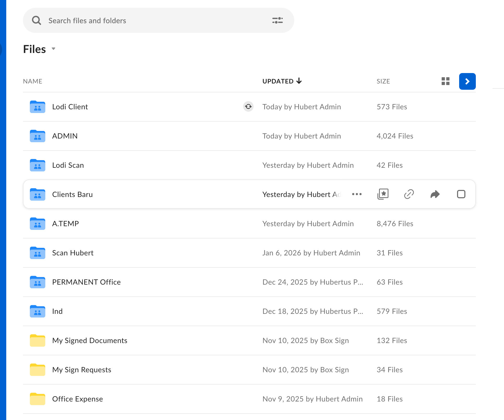Open the My Signed Documents folder
504x420 pixels.
[89, 340]
